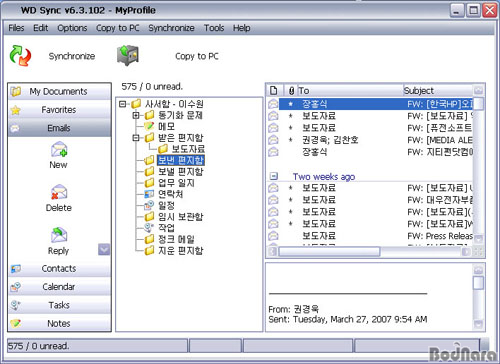Open the Tools menu

pos(214,28)
